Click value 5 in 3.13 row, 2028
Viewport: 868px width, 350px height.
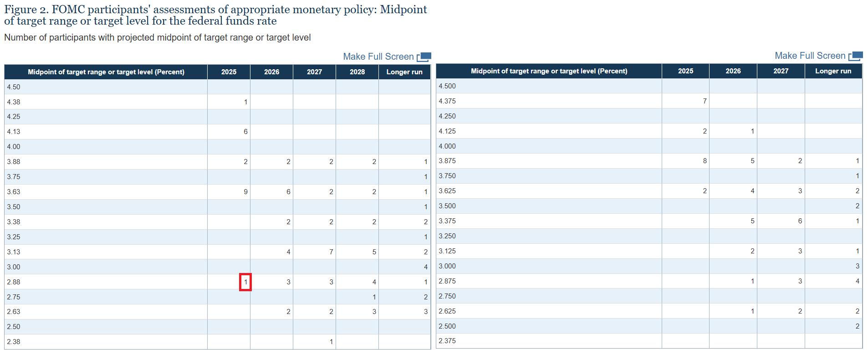tap(374, 252)
